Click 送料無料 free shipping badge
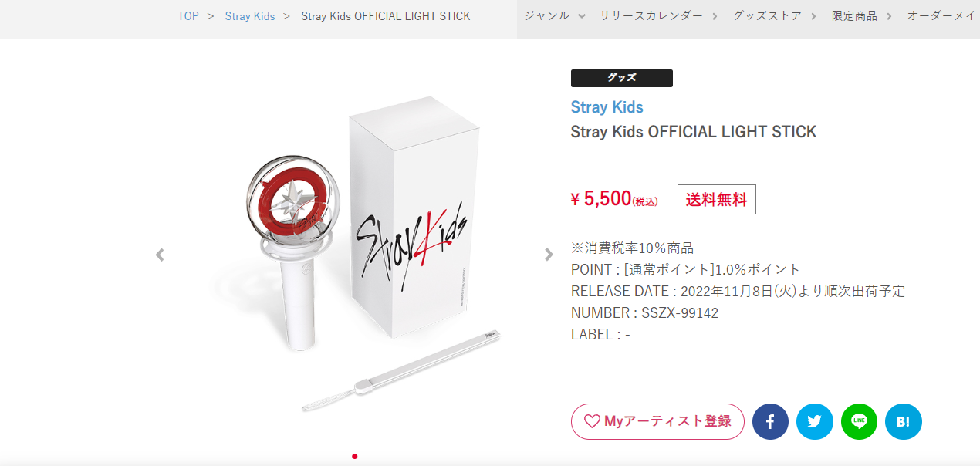This screenshot has height=466, width=980. [716, 200]
